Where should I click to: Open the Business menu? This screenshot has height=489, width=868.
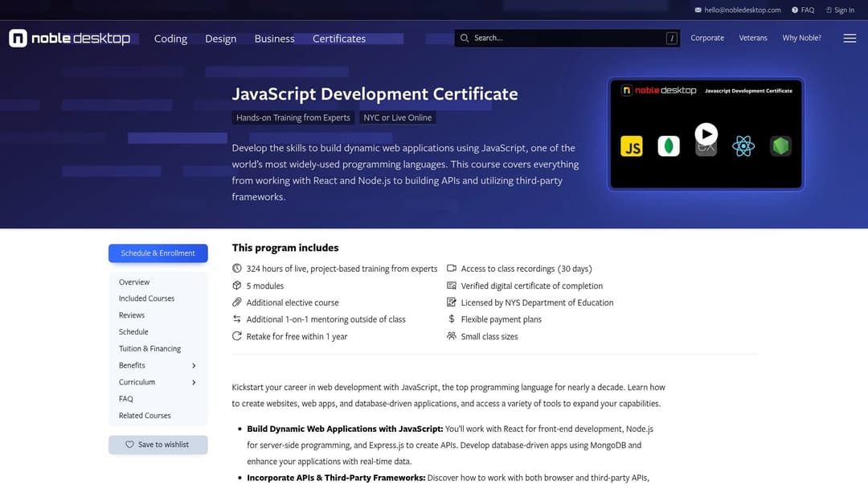(275, 39)
